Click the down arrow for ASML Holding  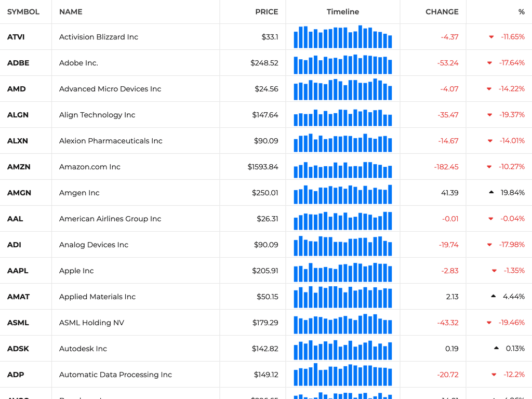click(489, 323)
